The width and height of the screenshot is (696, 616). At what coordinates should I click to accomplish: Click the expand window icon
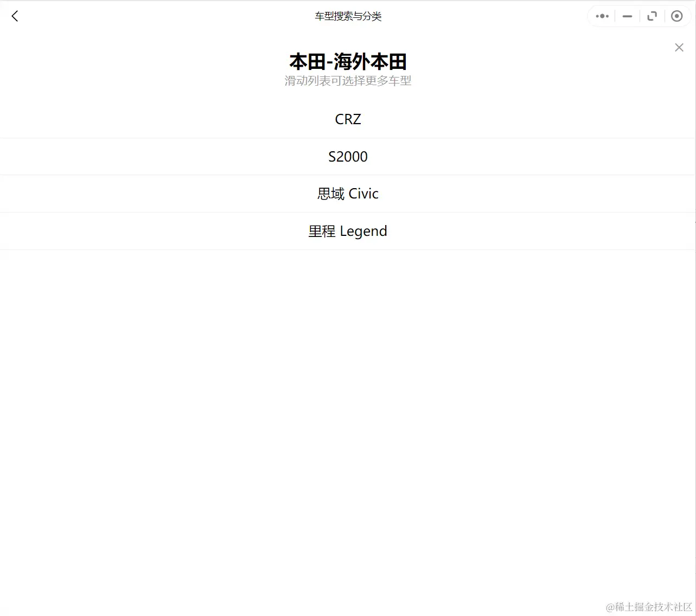point(652,16)
